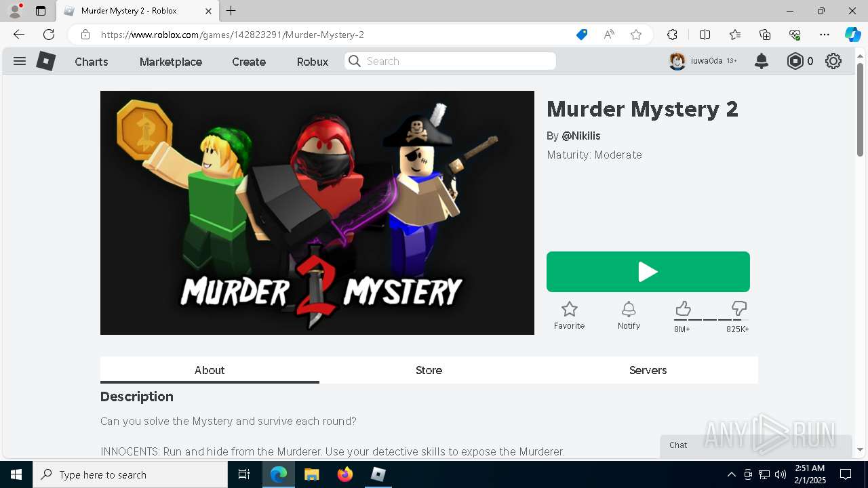Image resolution: width=868 pixels, height=488 pixels.
Task: Switch to the About tab
Action: pyautogui.click(x=210, y=370)
